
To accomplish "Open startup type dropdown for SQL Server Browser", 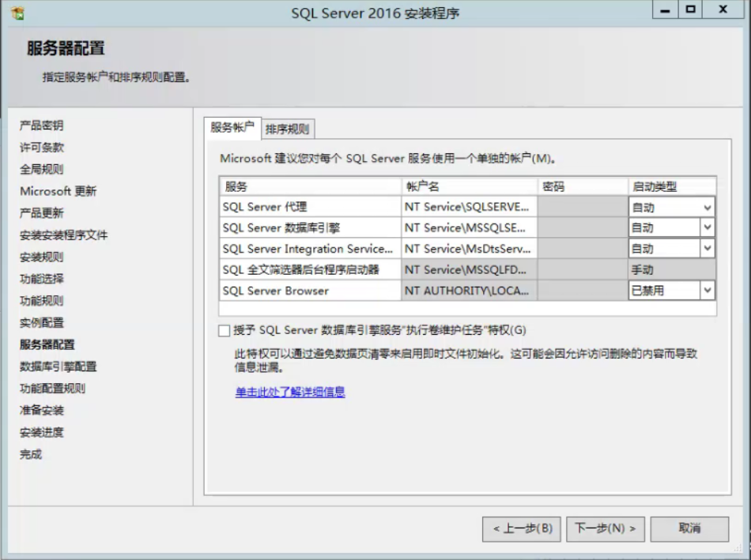I will [706, 290].
